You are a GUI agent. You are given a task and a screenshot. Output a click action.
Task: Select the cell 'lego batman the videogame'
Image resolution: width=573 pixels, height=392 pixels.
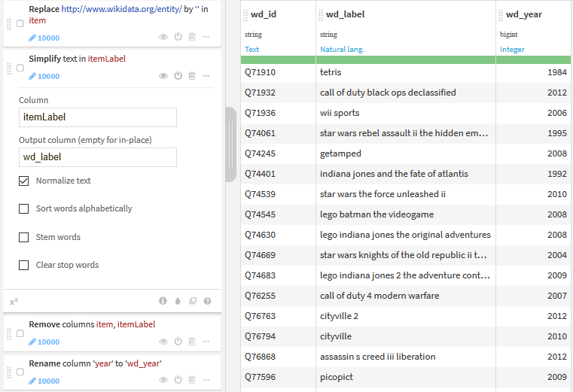[x=406, y=214]
